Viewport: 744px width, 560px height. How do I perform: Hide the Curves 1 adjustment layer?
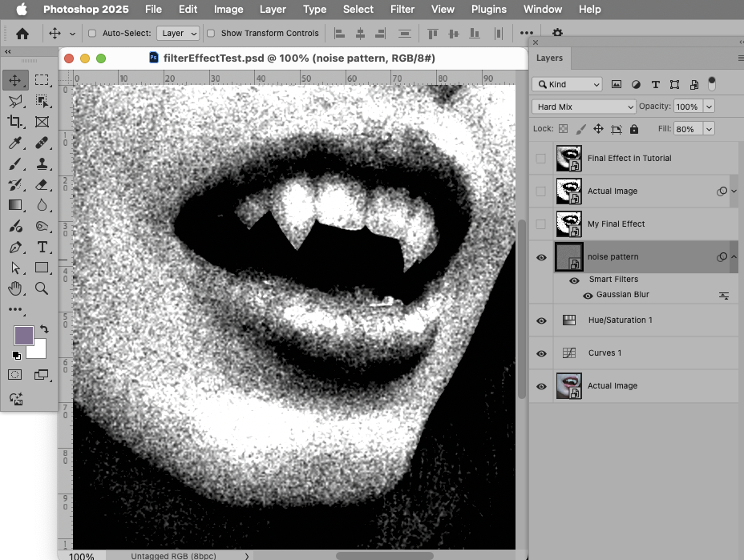pos(541,353)
